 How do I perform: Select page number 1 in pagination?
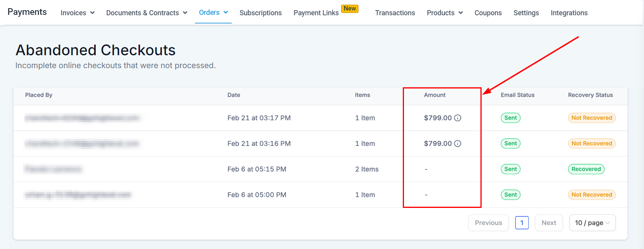(522, 223)
